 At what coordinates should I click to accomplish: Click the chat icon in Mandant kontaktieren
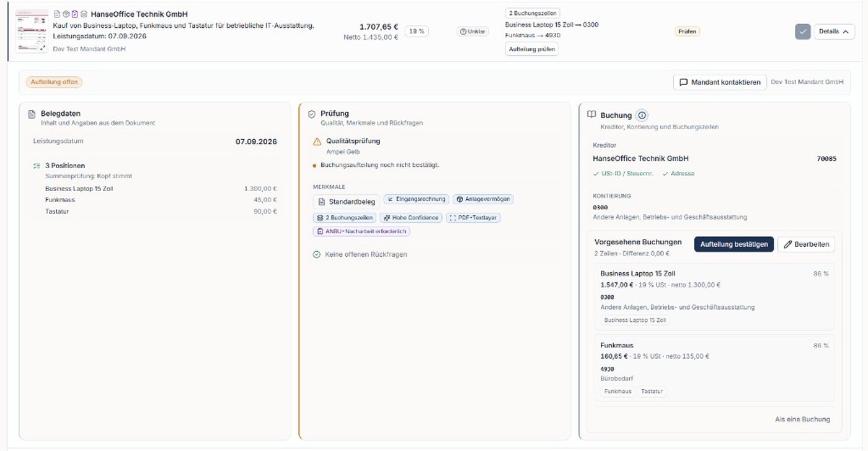(684, 82)
